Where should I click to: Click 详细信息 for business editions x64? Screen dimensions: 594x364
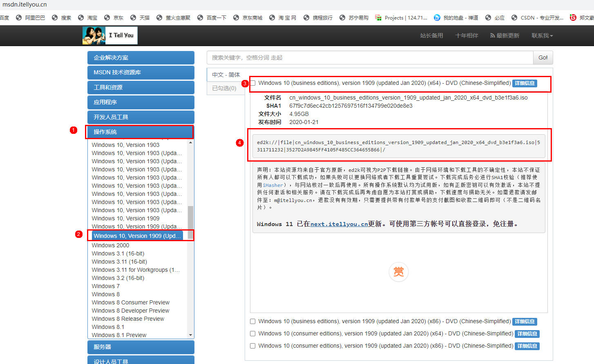click(x=525, y=83)
